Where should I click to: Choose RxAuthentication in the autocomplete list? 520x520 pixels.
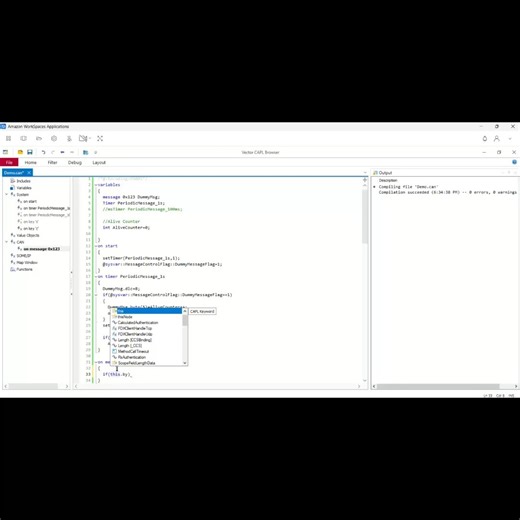pos(147,357)
